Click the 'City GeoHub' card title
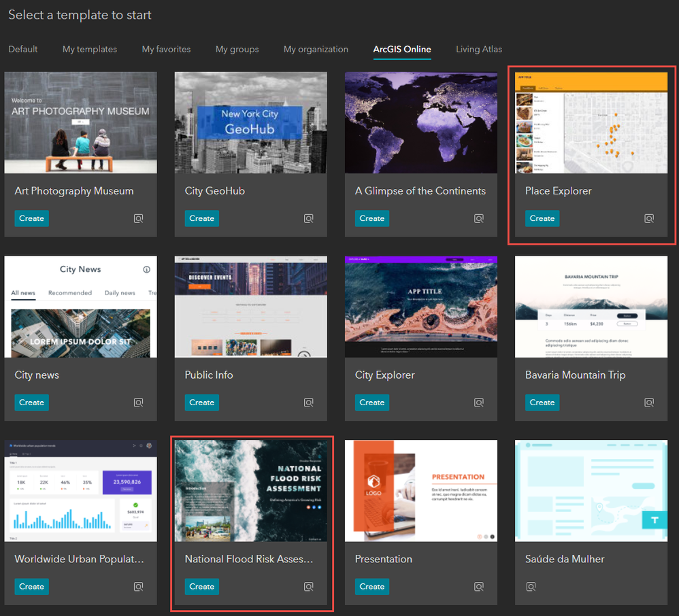 (215, 191)
